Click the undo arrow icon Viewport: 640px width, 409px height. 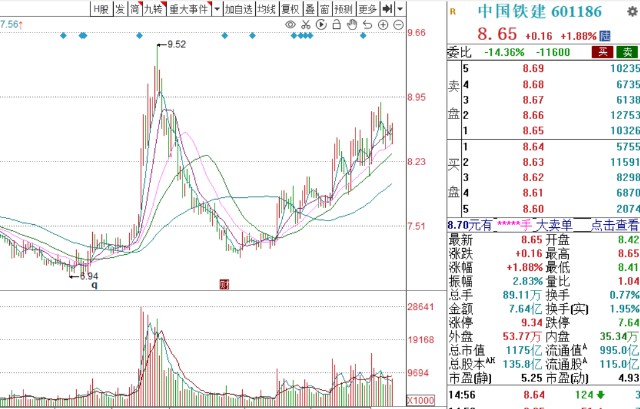point(367,25)
